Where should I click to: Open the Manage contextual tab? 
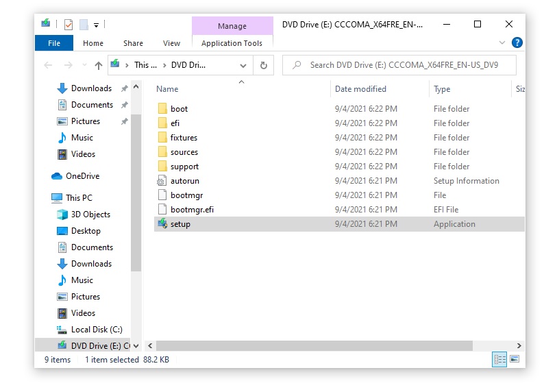tap(232, 26)
